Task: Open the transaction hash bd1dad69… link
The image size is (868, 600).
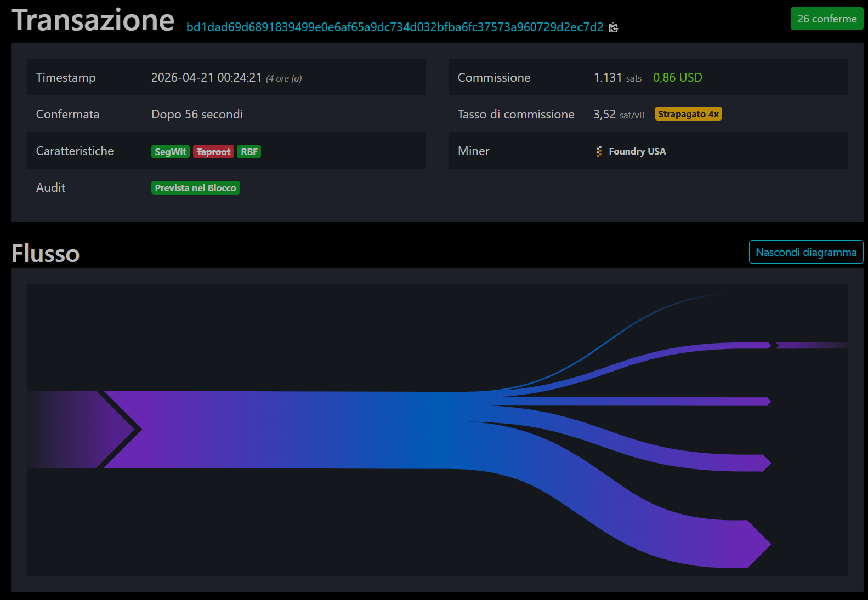Action: [395, 27]
